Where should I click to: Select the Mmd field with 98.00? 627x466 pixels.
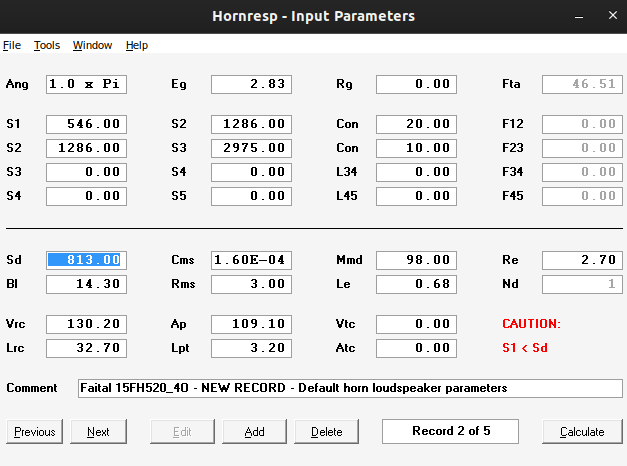416,260
